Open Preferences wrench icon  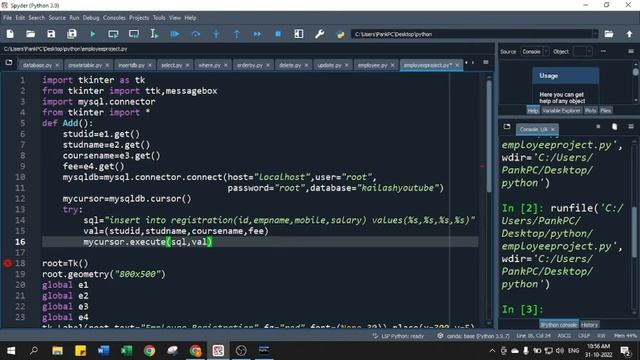click(320, 34)
